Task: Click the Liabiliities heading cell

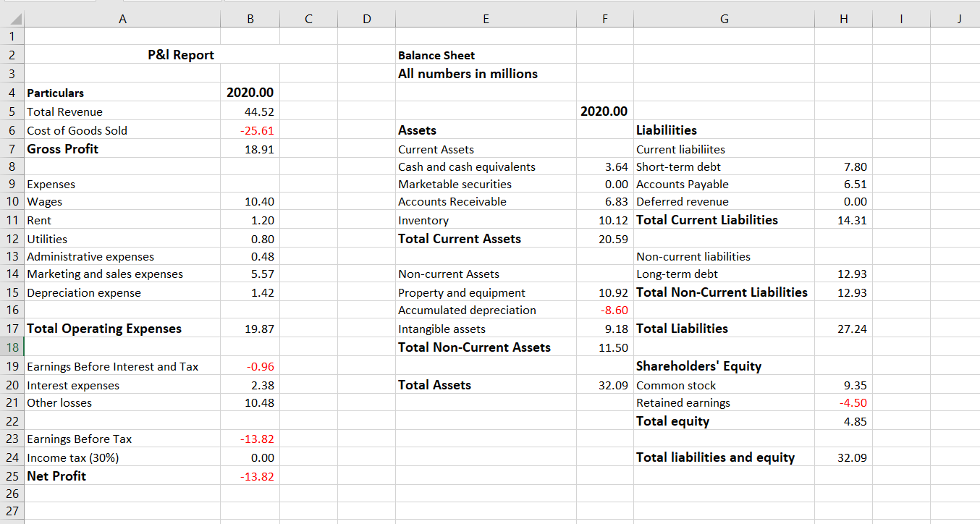Action: click(x=724, y=130)
